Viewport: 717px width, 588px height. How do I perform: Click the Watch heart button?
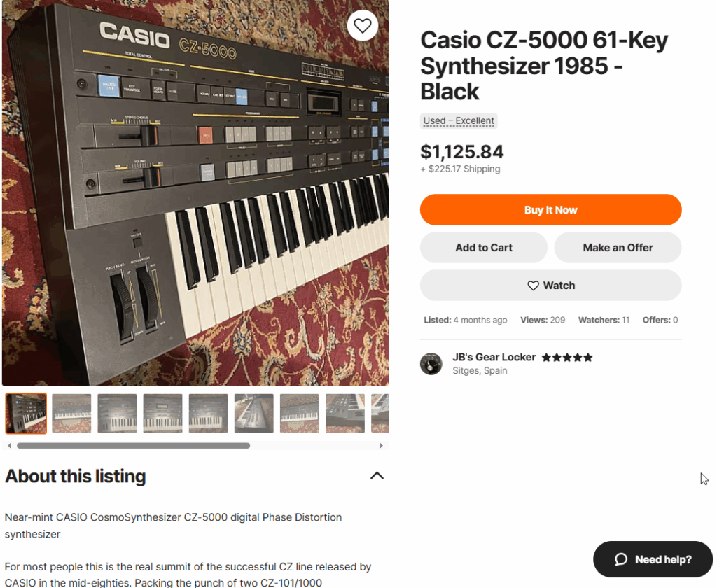coord(550,286)
